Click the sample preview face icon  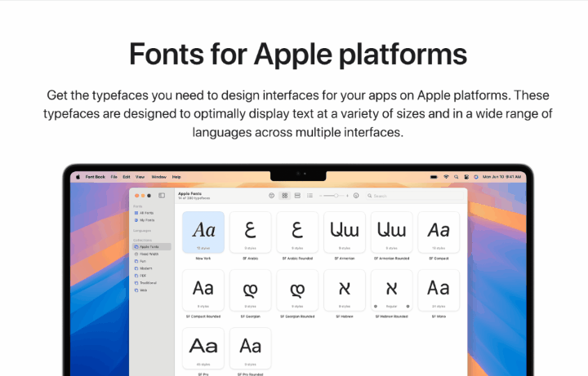(271, 196)
